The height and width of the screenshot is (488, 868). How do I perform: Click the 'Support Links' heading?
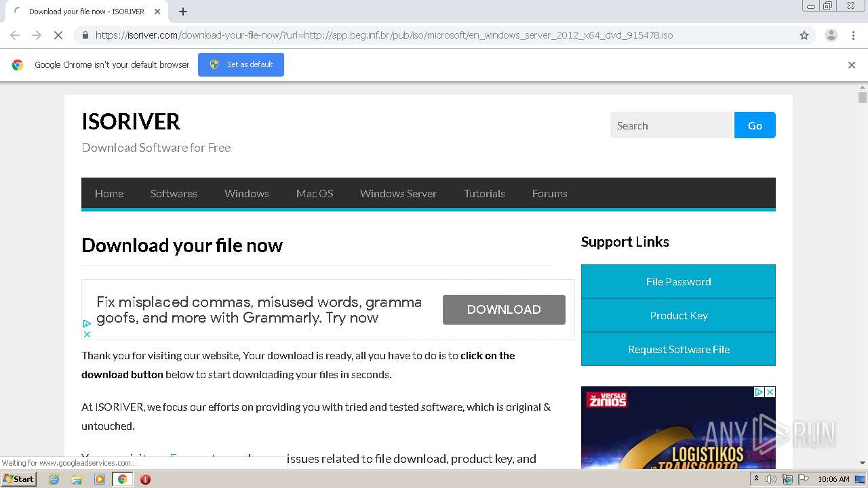click(625, 242)
